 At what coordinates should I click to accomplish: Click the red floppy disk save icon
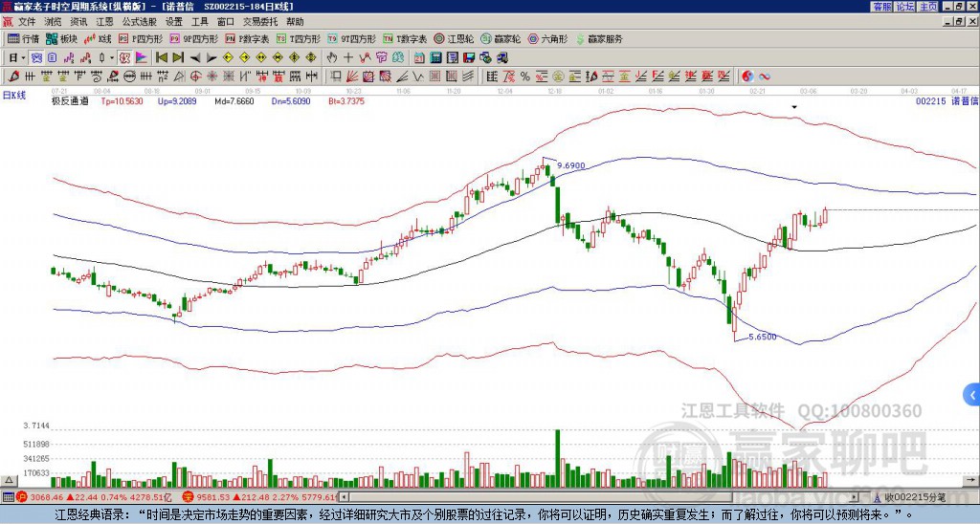click(x=469, y=58)
